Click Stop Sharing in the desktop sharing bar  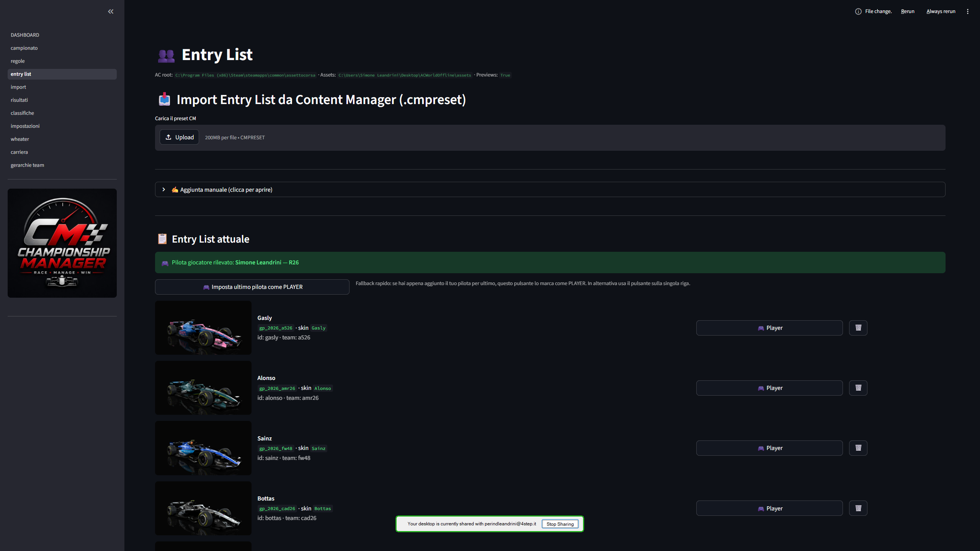point(560,524)
